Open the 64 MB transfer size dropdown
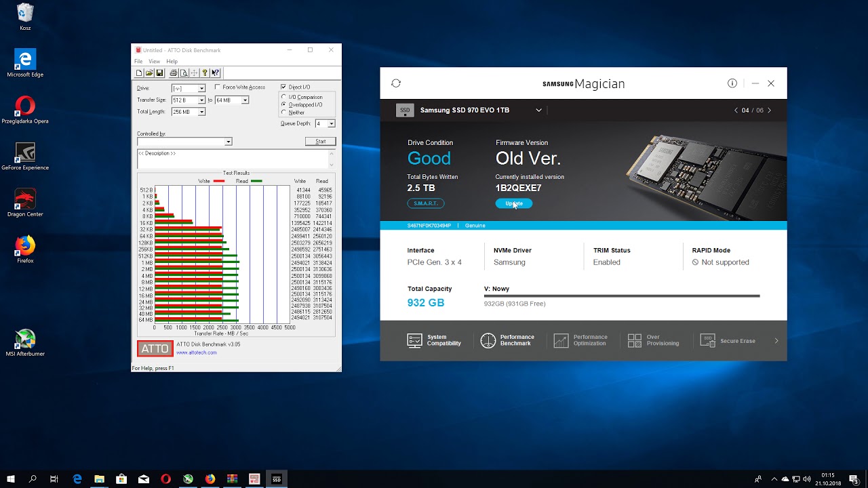Image resolution: width=868 pixels, height=488 pixels. (245, 100)
